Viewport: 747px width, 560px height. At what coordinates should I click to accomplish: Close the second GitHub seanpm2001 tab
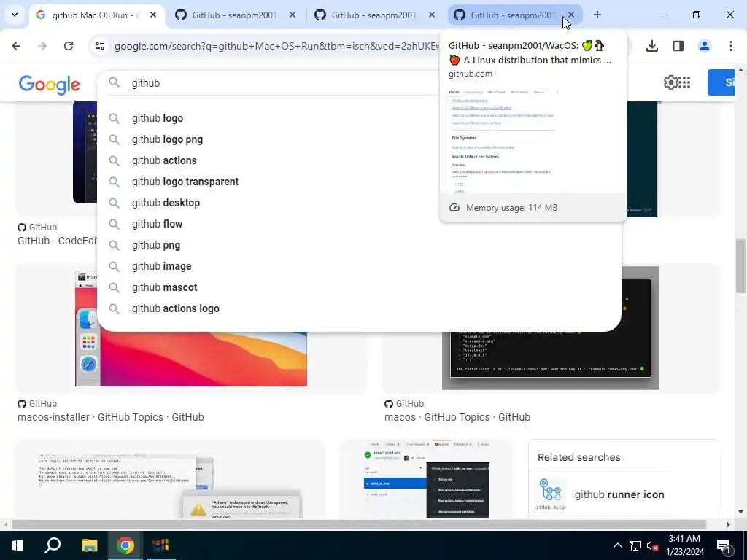(293, 15)
